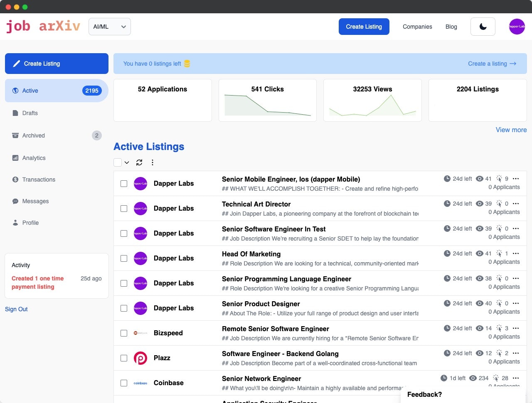Open the AI/ML category dropdown
The height and width of the screenshot is (403, 532).
click(x=110, y=27)
